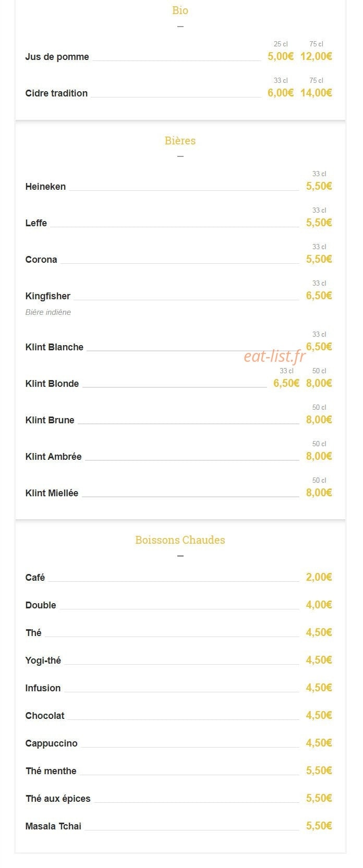Select the Jus de pomme item
The width and height of the screenshot is (363, 868).
point(57,57)
